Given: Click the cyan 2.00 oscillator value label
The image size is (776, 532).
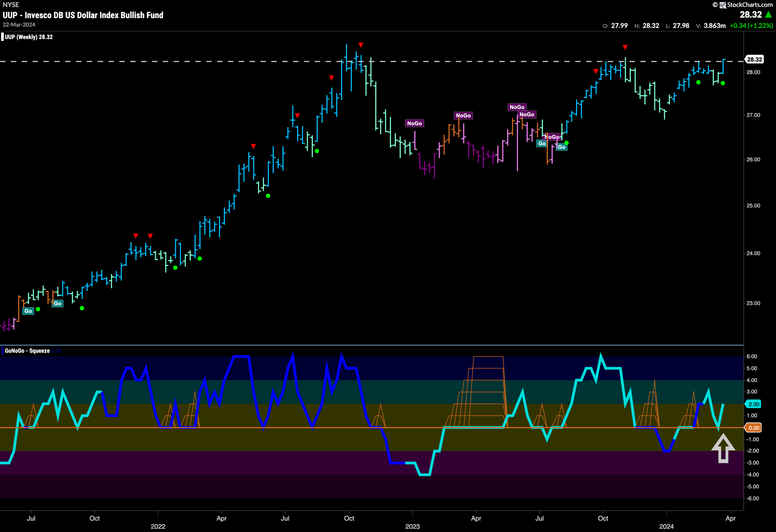Looking at the screenshot, I should pyautogui.click(x=754, y=404).
